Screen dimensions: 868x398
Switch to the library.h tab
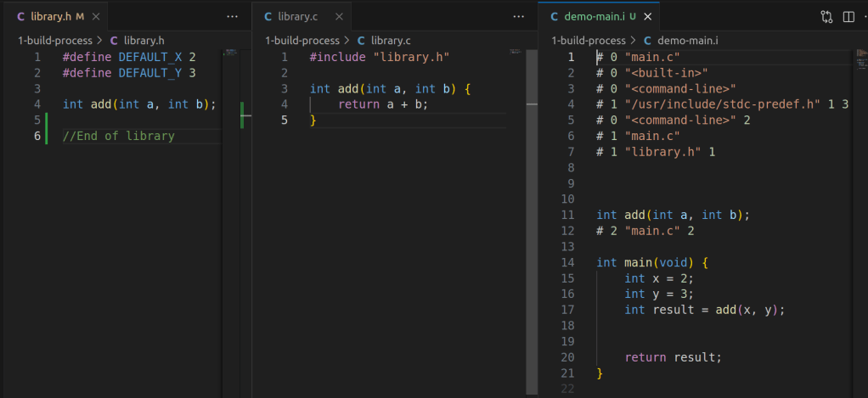pyautogui.click(x=49, y=16)
